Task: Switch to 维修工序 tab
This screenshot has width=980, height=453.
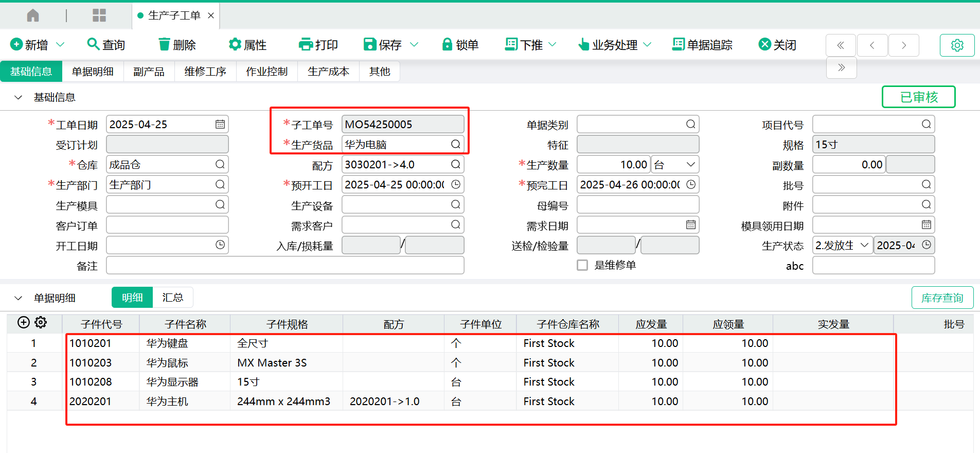Action: [x=205, y=72]
